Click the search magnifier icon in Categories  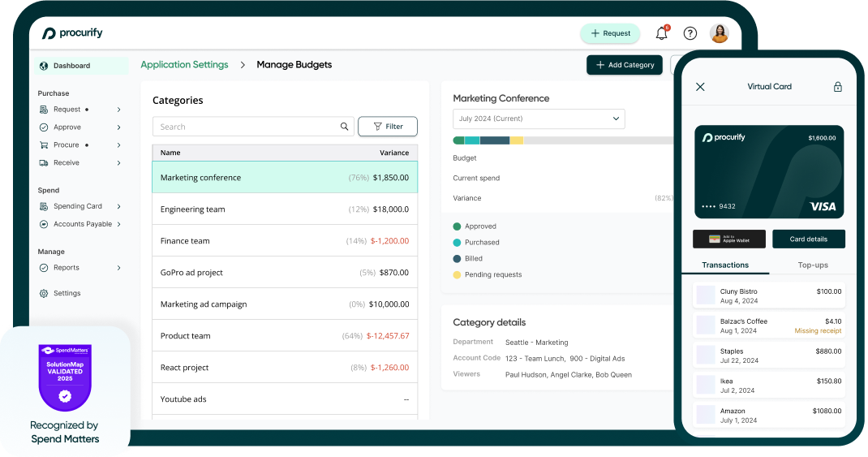click(345, 127)
